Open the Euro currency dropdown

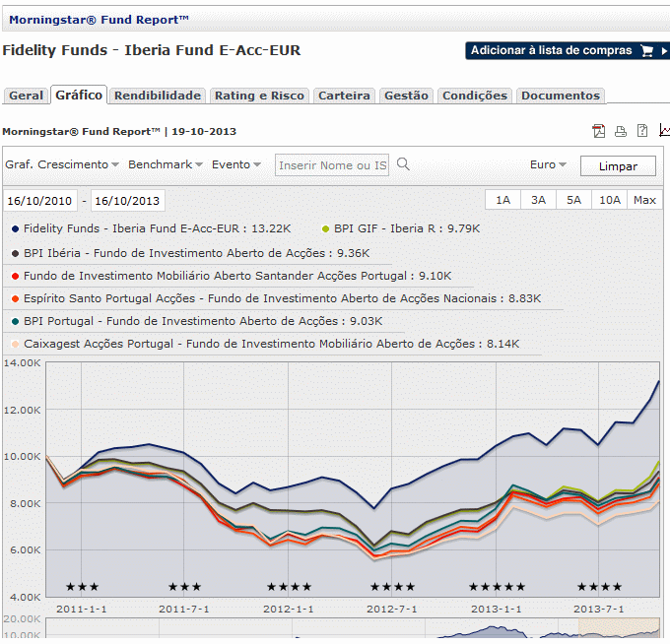(548, 164)
